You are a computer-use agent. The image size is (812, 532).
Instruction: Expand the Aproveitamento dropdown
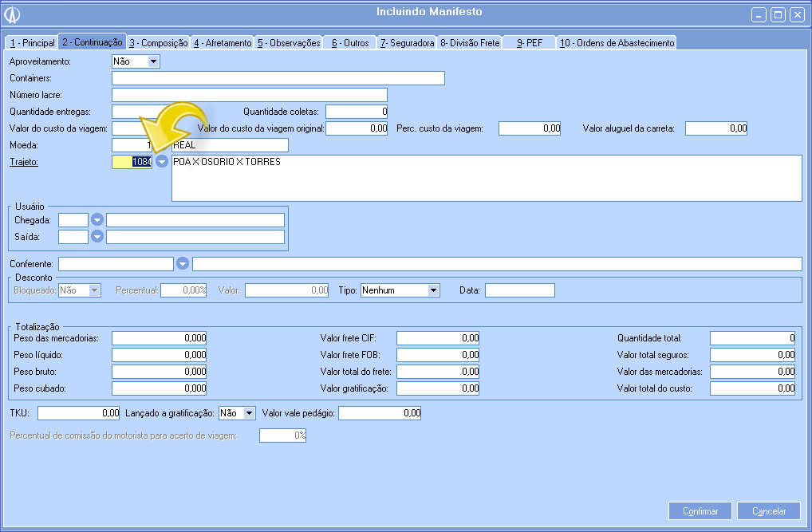coord(153,61)
